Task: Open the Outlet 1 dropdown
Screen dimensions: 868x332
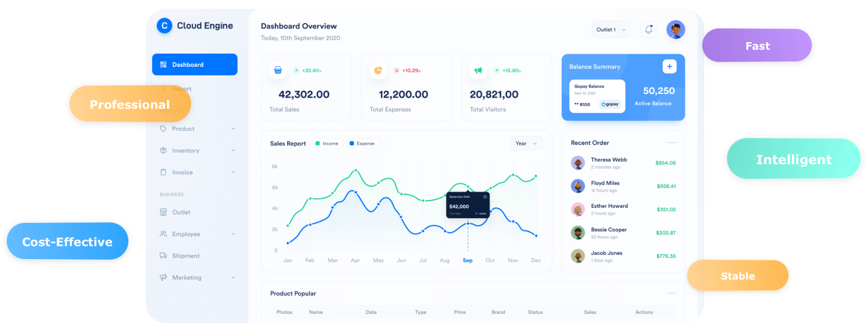Action: 611,30
